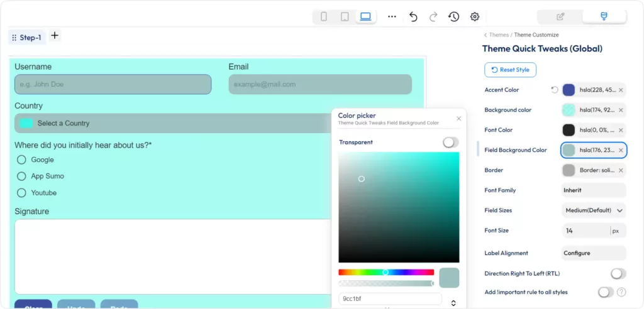
Task: Switch to mobile device preview
Action: [324, 17]
